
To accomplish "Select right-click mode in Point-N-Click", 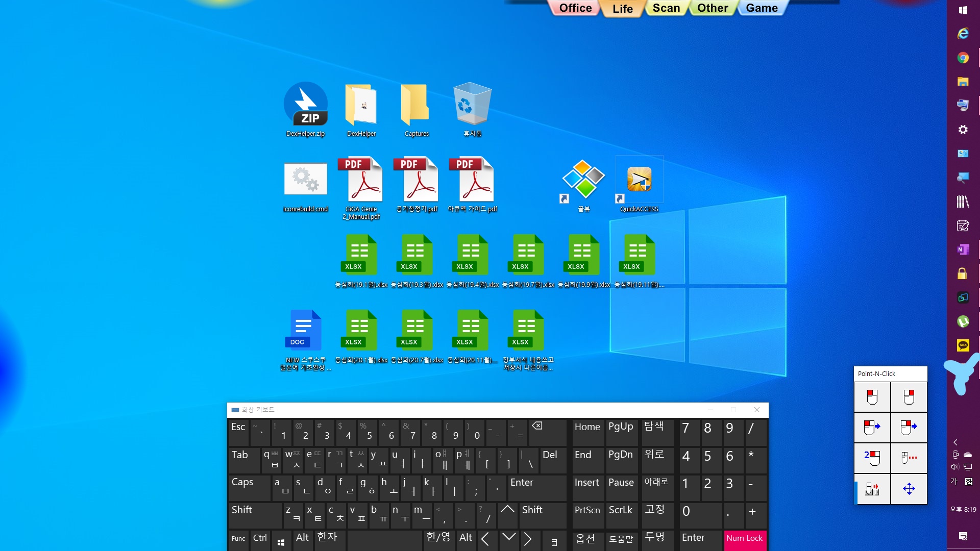I will [909, 397].
